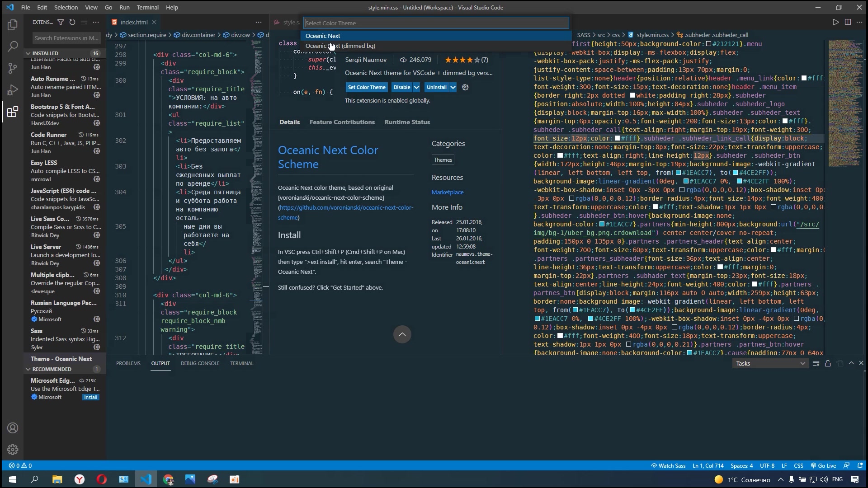Click the feedback icon in the status bar
868x488 pixels.
click(847, 465)
